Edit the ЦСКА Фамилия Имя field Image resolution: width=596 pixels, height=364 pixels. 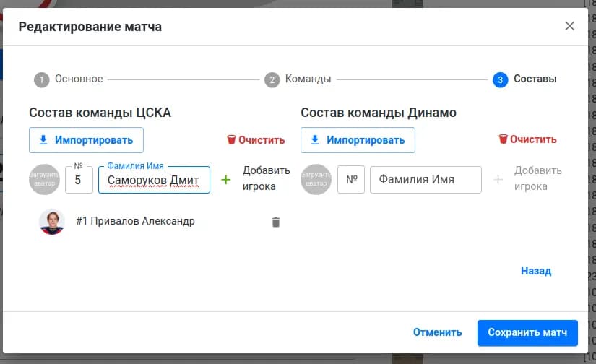tap(154, 180)
